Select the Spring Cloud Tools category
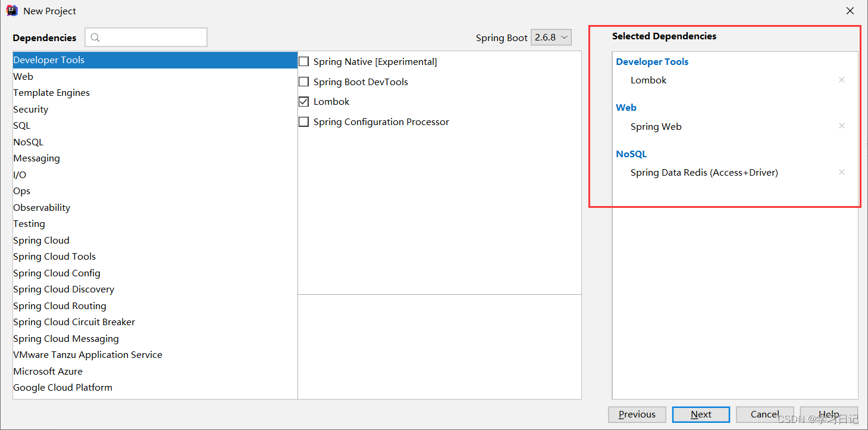868x430 pixels. (155, 257)
